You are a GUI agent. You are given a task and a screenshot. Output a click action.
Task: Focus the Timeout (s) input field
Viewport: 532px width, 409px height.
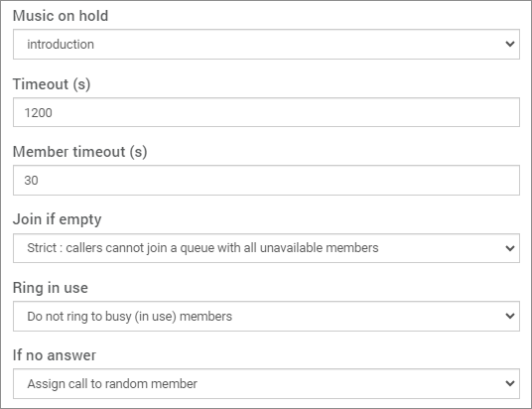pyautogui.click(x=266, y=112)
